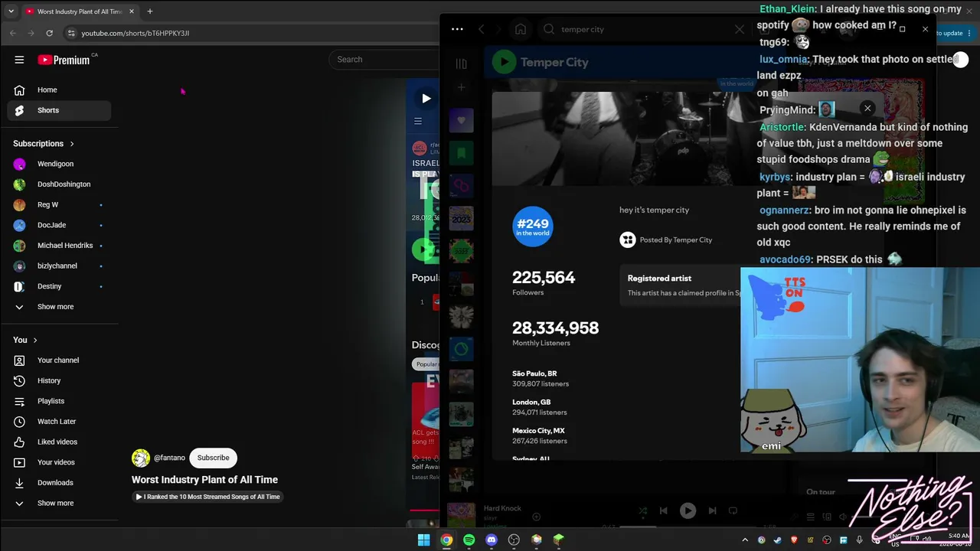This screenshot has height=551, width=980.
Task: Go to Spotify Home
Action: coord(521,29)
